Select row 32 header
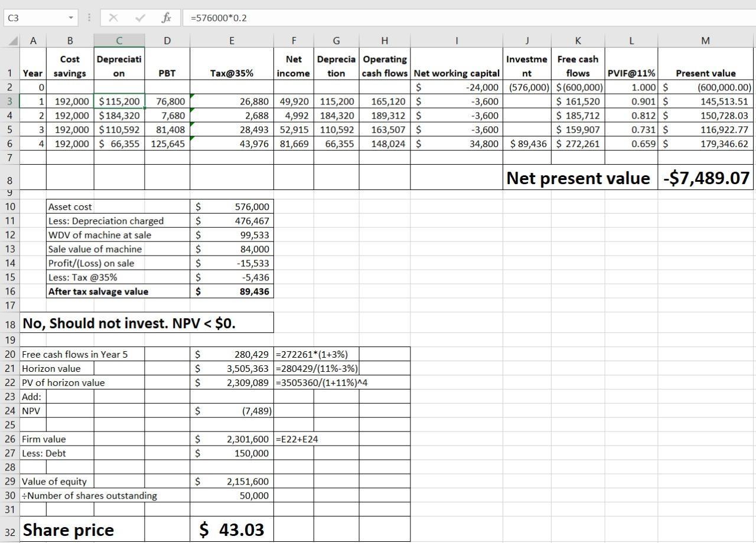The height and width of the screenshot is (543, 756). (x=10, y=529)
